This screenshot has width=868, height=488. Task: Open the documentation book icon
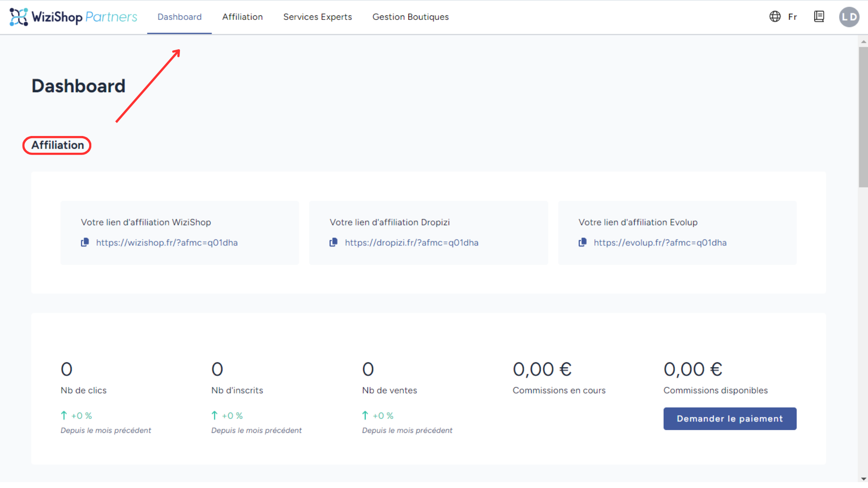pyautogui.click(x=819, y=17)
